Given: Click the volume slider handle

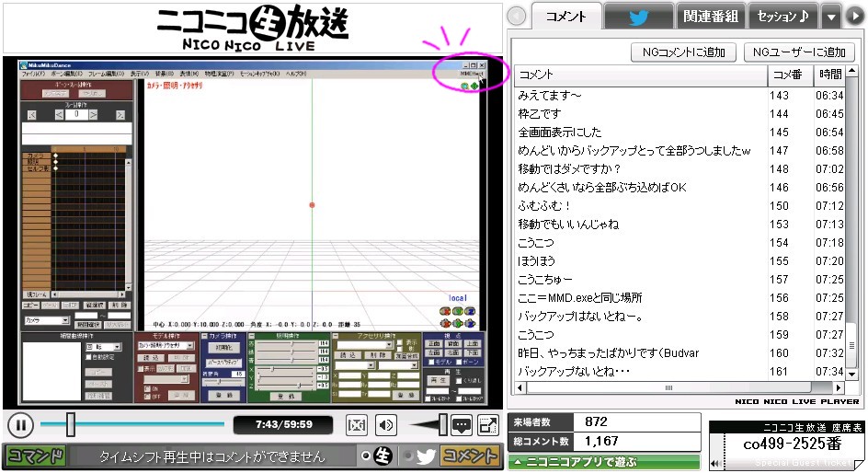Looking at the screenshot, I should point(443,425).
